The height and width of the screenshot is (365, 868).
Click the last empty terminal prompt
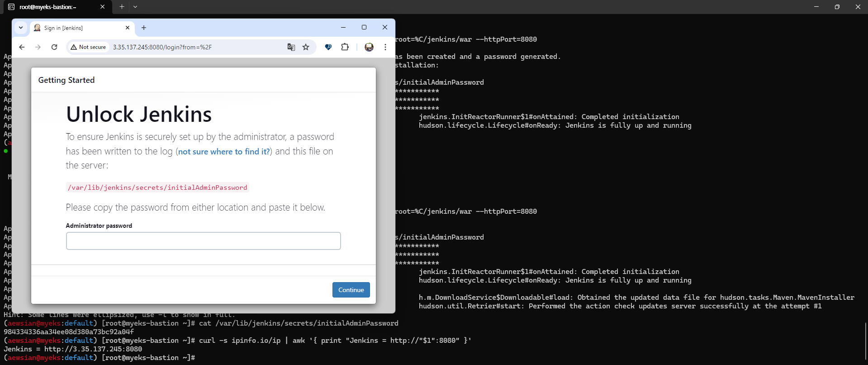click(100, 358)
